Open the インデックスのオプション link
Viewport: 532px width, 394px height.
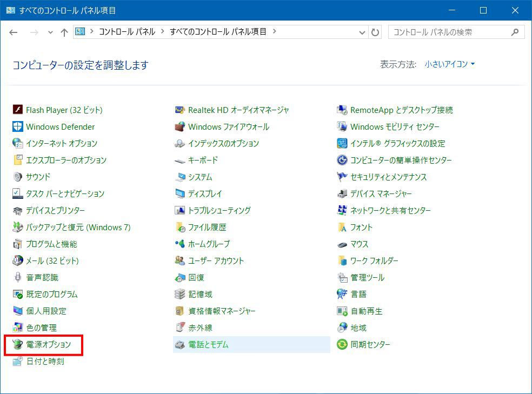[224, 143]
